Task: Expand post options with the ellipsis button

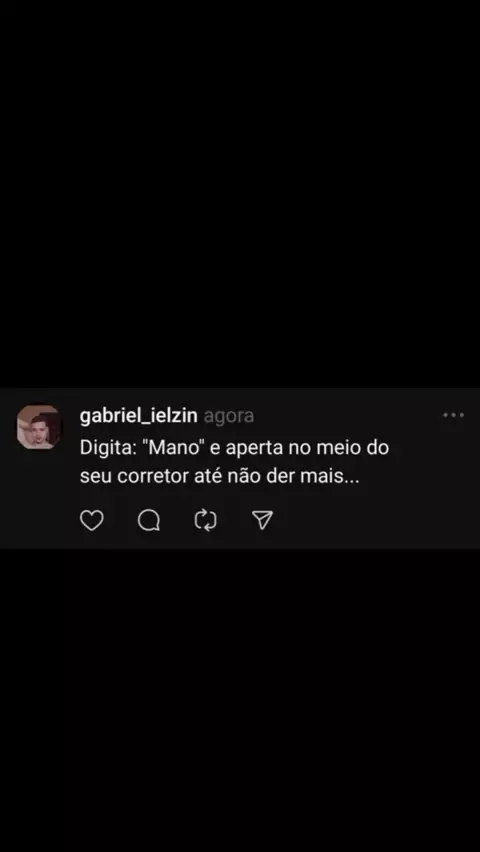Action: point(453,415)
